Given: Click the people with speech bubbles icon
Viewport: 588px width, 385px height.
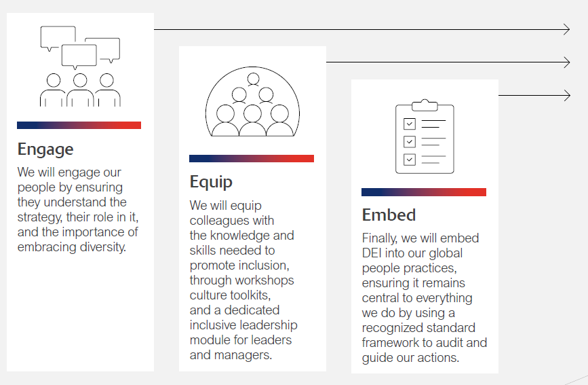Looking at the screenshot, I should point(80,66).
